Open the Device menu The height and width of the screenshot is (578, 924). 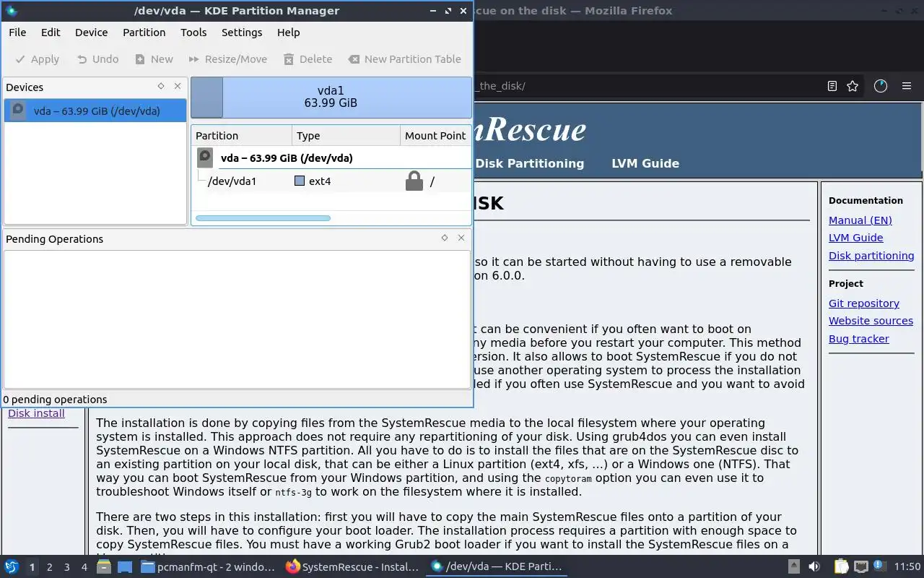point(91,33)
